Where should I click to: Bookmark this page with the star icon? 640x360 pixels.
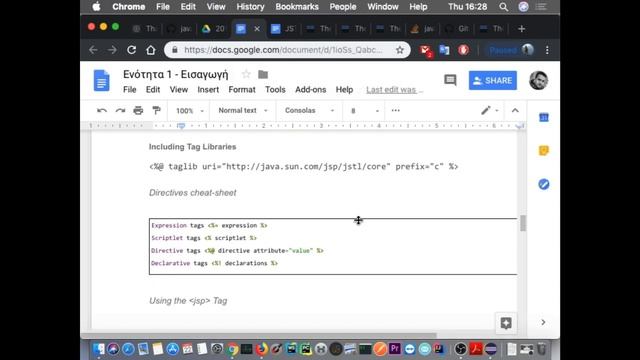[400, 50]
